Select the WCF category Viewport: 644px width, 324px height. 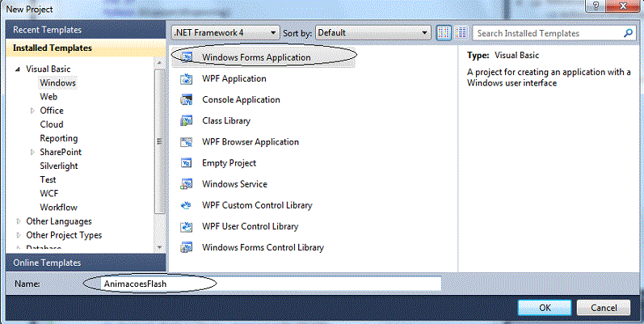48,193
